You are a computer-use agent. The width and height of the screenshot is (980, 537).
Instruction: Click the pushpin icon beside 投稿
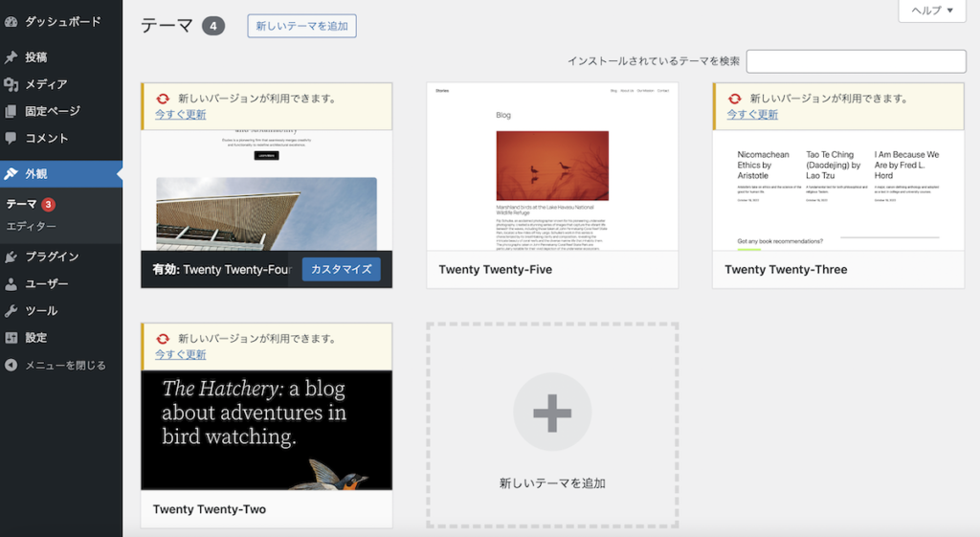pyautogui.click(x=11, y=57)
